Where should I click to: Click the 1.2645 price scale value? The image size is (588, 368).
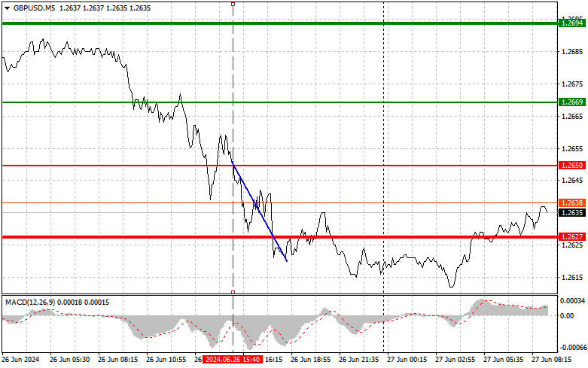pyautogui.click(x=572, y=181)
